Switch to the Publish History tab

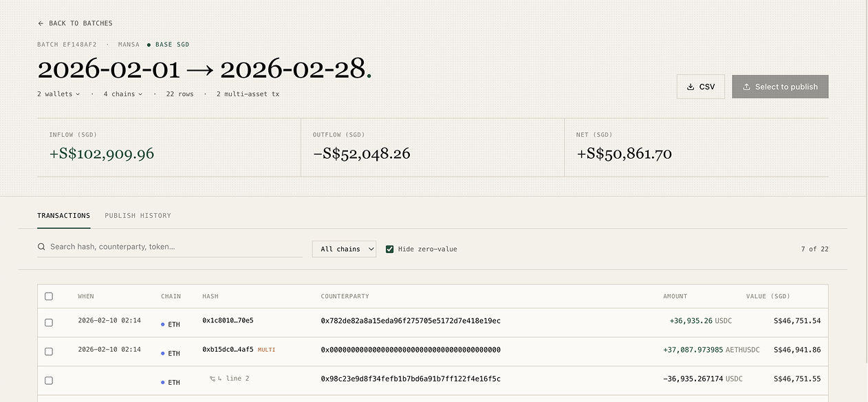(138, 216)
